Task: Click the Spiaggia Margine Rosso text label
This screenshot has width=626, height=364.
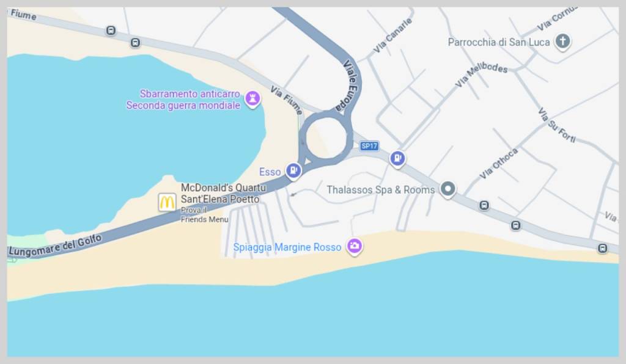Action: 287,247
